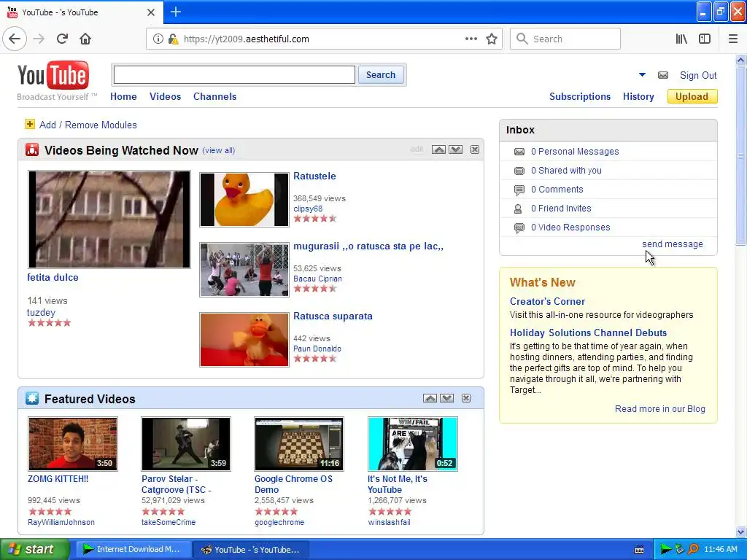Go back with the browser back arrow
Viewport: 747px width, 560px height.
(15, 39)
